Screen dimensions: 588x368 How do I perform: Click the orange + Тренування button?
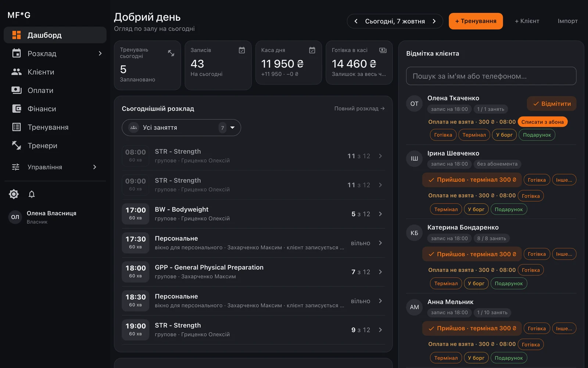[476, 21]
